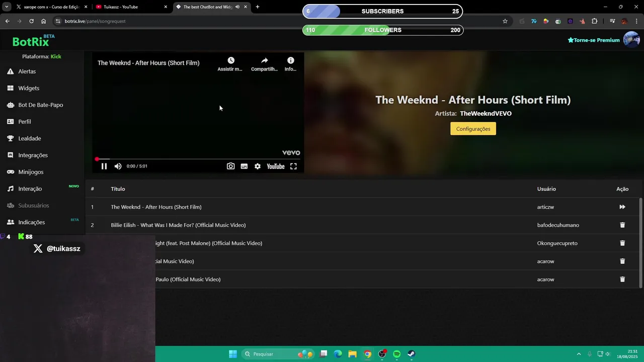The width and height of the screenshot is (644, 362).
Task: Open Minijogos in the sidebar
Action: (x=31, y=172)
